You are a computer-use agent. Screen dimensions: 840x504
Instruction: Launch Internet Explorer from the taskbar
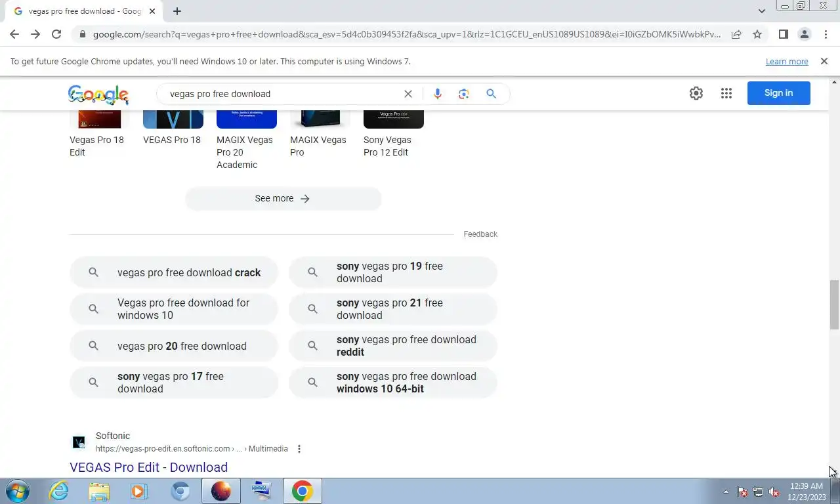pyautogui.click(x=59, y=491)
